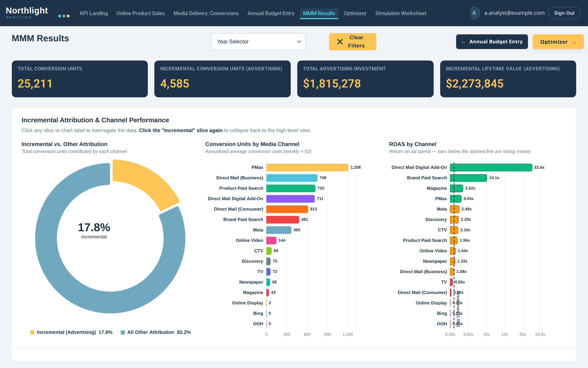
Task: Click the Direct Mail (Consumer) ROAS label
Action: (x=422, y=293)
